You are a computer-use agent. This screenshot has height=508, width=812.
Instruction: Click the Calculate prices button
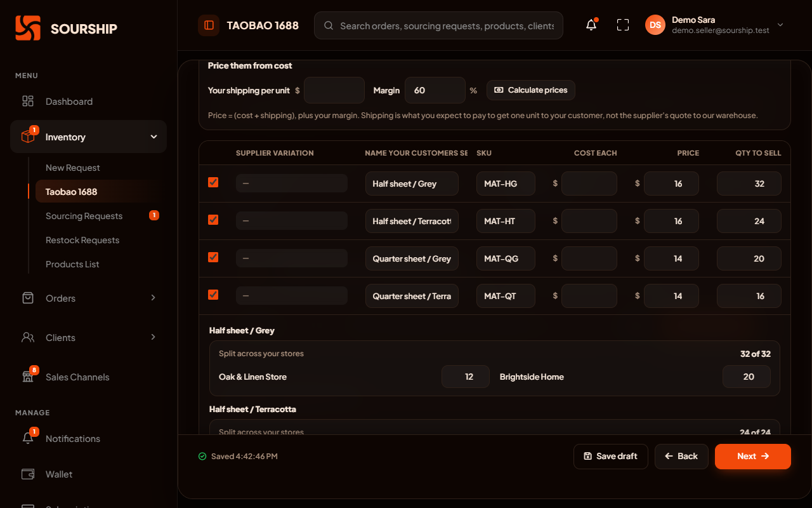click(x=531, y=90)
